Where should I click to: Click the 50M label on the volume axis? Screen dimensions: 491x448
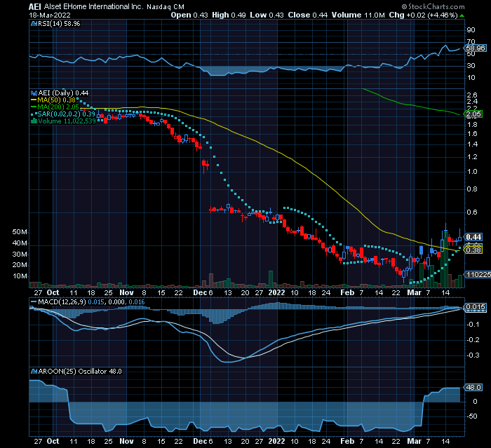coord(20,232)
